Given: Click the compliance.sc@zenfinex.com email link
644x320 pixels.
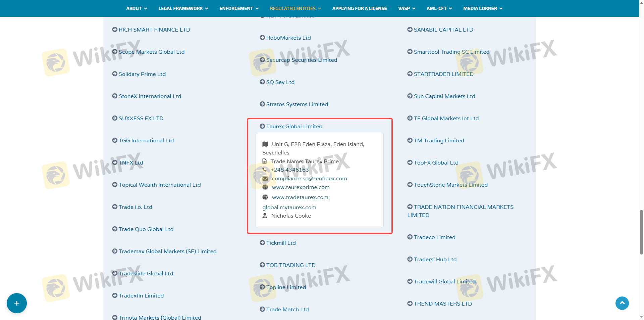Looking at the screenshot, I should point(309,179).
